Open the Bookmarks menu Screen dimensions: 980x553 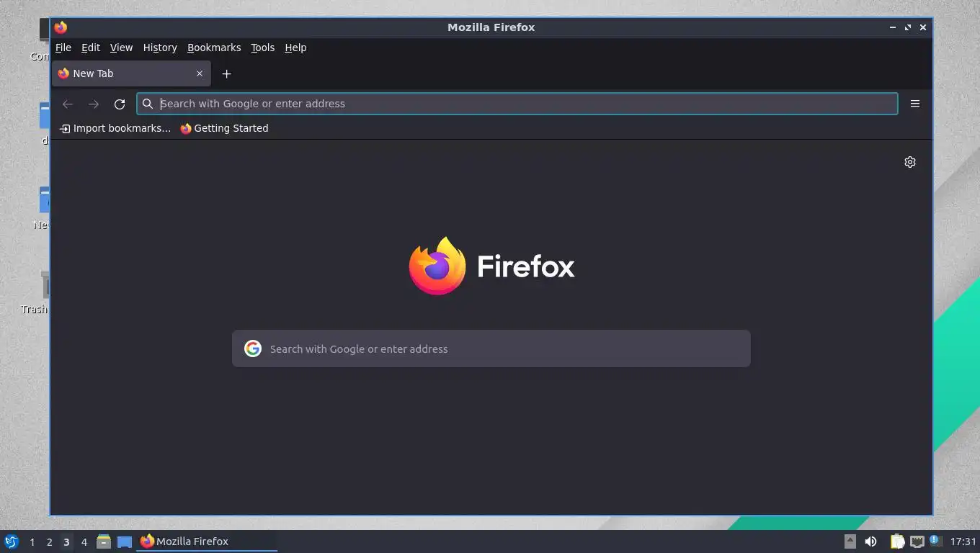(x=214, y=48)
